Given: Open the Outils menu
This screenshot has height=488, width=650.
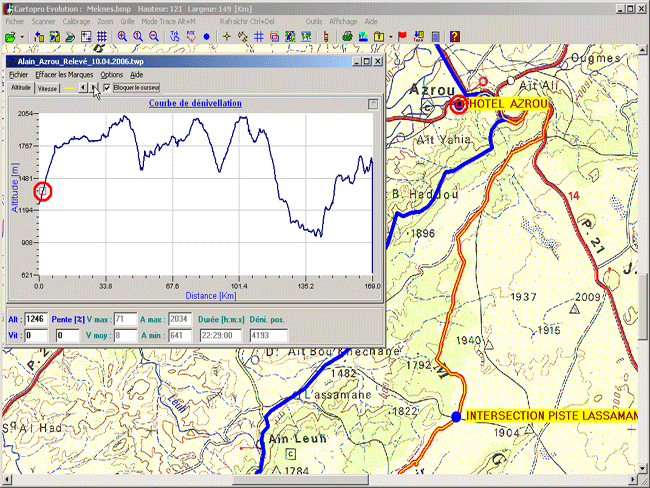Looking at the screenshot, I should click(x=314, y=22).
